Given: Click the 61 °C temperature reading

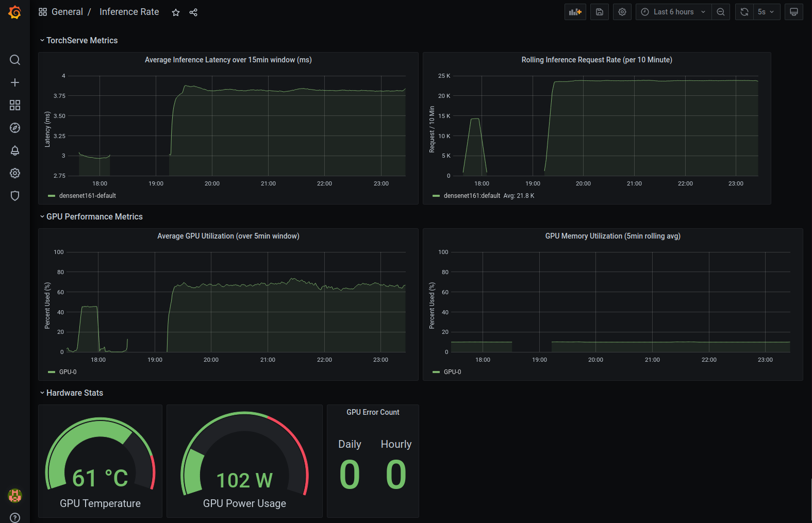Looking at the screenshot, I should [101, 478].
